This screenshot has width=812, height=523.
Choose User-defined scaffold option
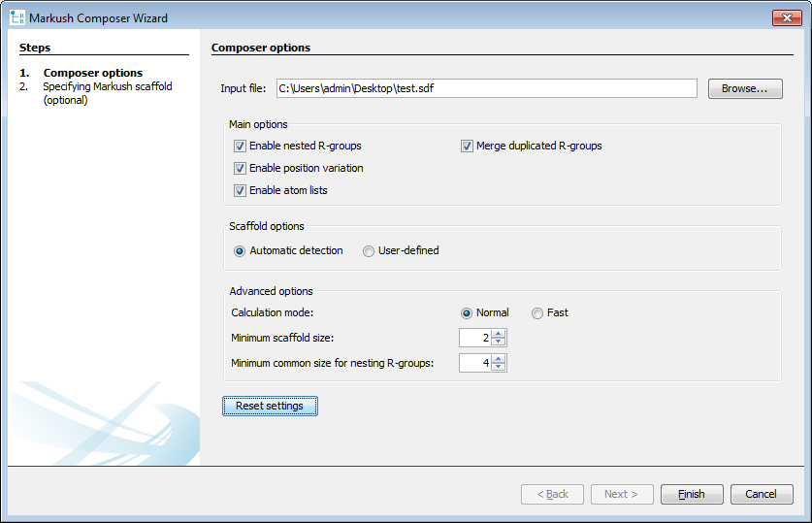tap(369, 251)
